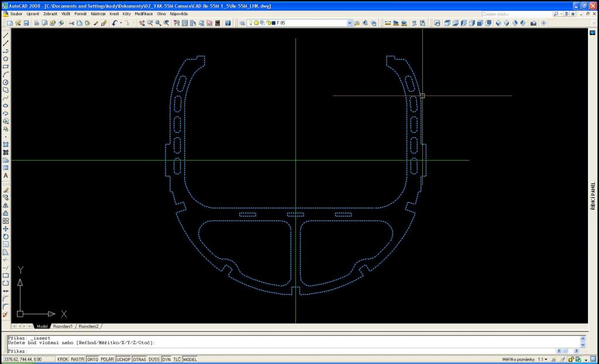Click the Undo arrow icon

115,23
